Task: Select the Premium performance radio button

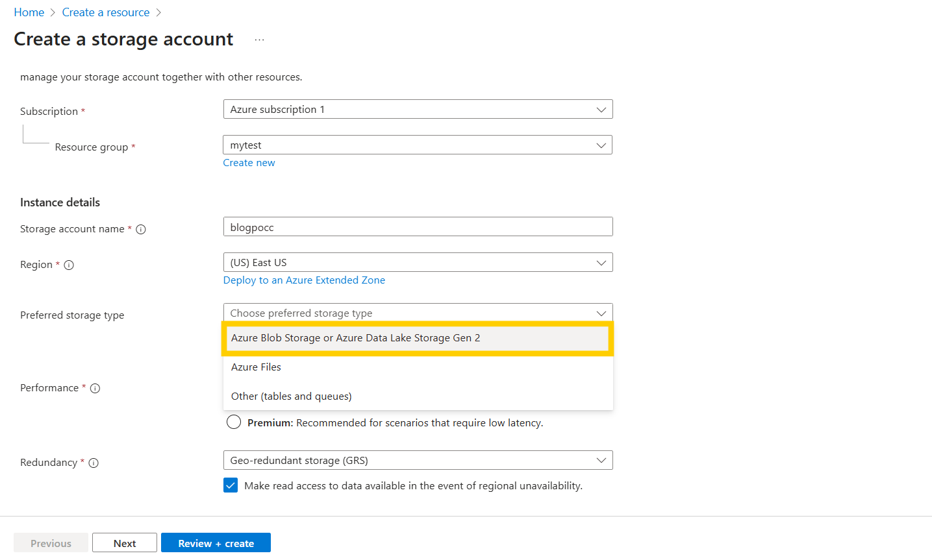Action: pyautogui.click(x=233, y=422)
